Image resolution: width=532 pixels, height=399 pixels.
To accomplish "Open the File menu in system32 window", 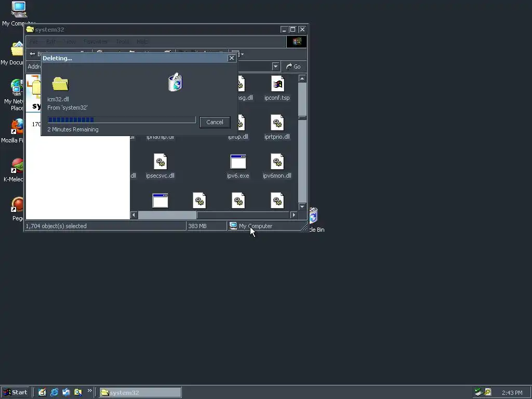I will tap(34, 42).
